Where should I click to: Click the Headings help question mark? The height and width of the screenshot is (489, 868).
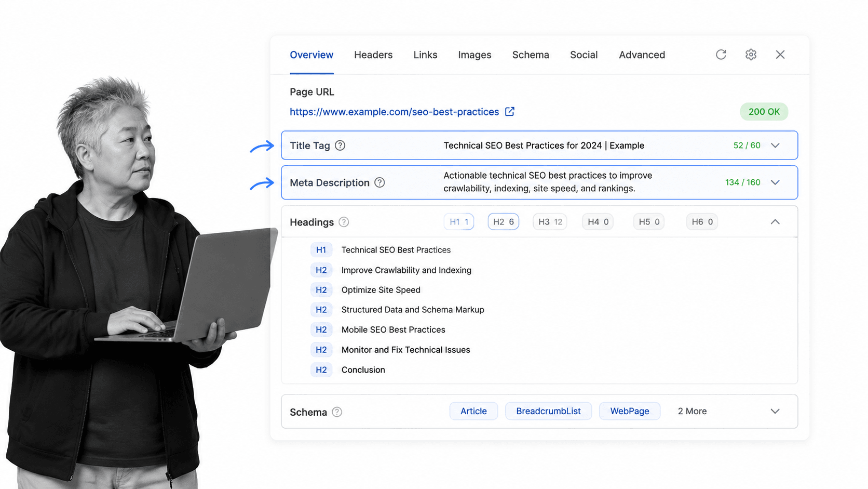[x=344, y=222]
